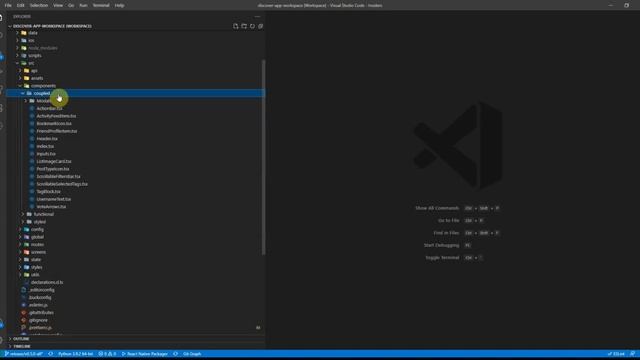
Task: Refresh the Explorer file tree
Action: pos(252,26)
